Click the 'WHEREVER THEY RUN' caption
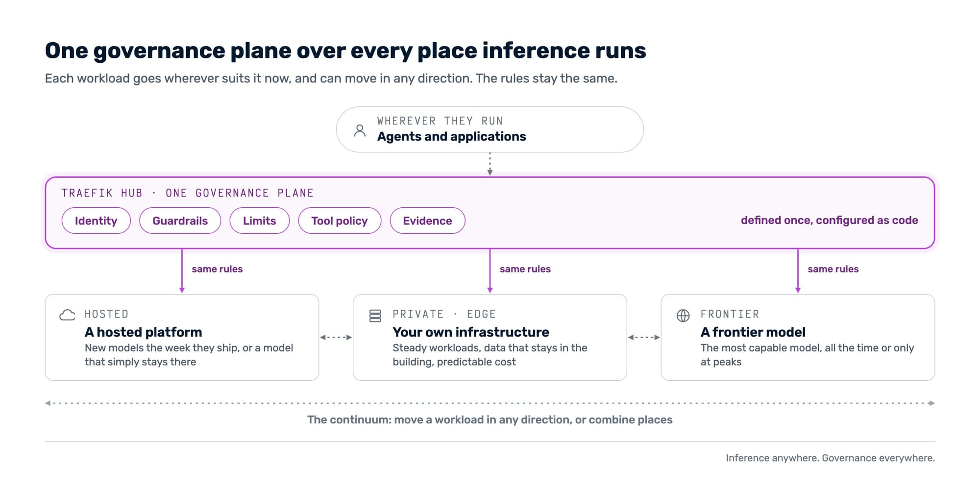The height and width of the screenshot is (490, 980). coord(440,121)
